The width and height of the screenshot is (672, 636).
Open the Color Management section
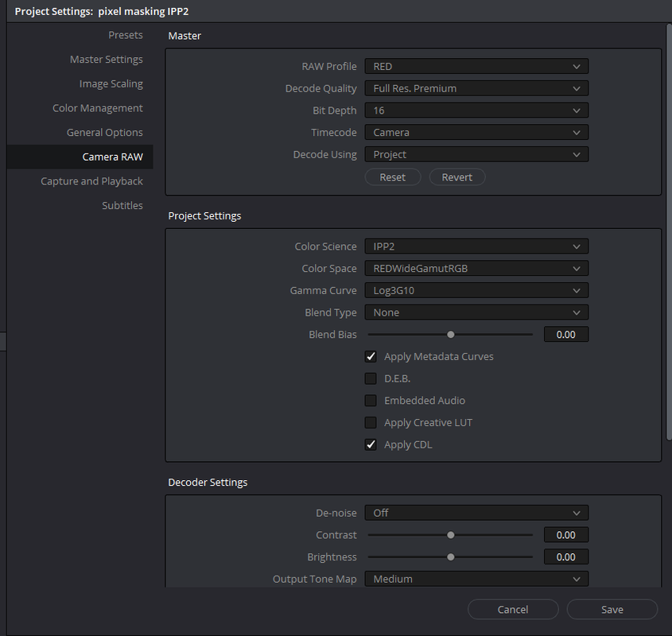tap(98, 108)
